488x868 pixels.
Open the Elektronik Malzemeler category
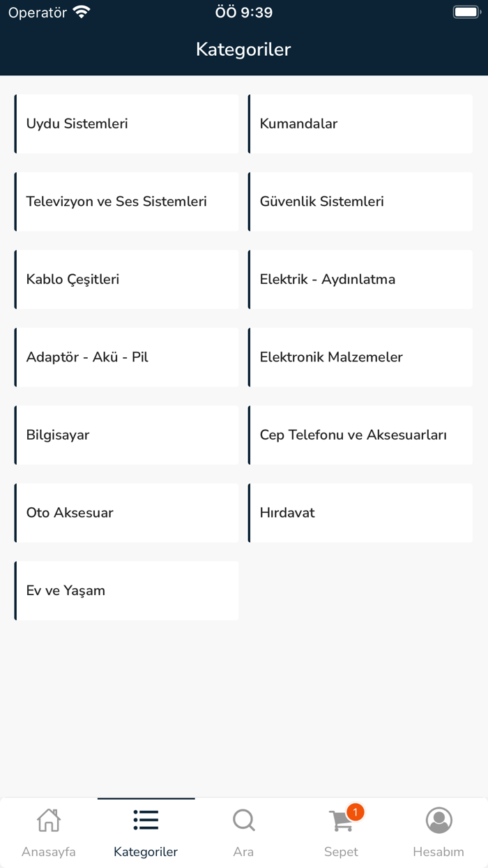(x=360, y=357)
